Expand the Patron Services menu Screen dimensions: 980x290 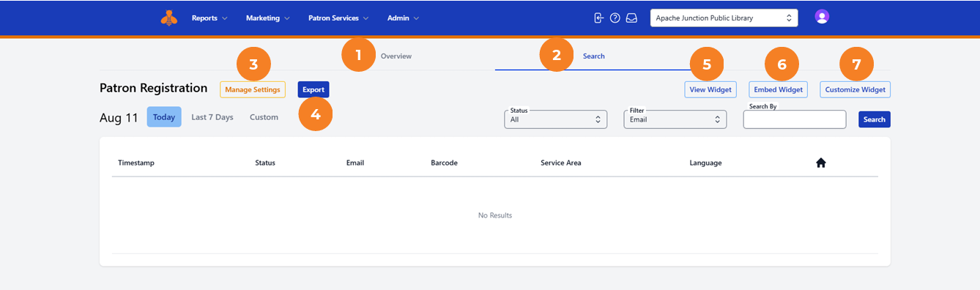click(x=338, y=18)
